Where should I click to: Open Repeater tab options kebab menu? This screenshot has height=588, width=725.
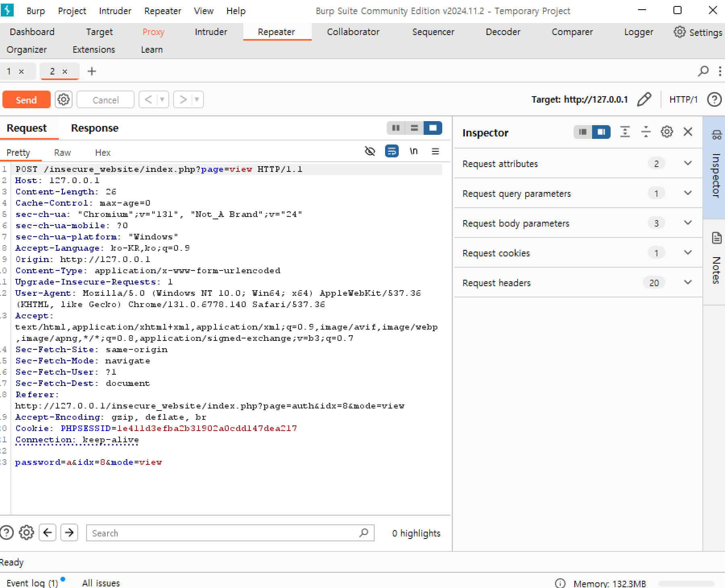click(720, 71)
